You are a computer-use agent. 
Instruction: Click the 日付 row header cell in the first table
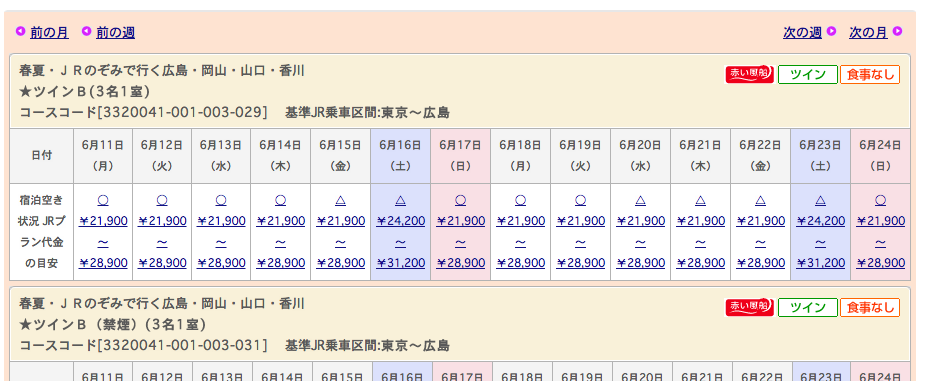(x=41, y=156)
